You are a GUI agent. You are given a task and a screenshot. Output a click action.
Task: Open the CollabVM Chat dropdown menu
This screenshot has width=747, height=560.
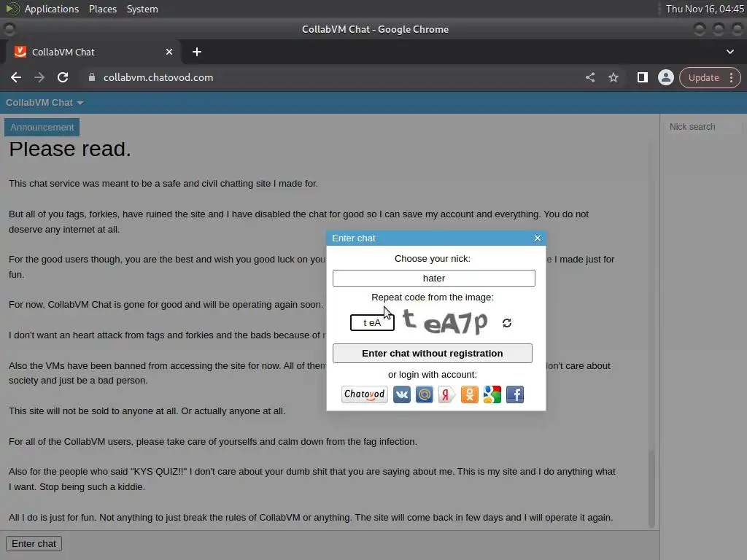point(44,103)
